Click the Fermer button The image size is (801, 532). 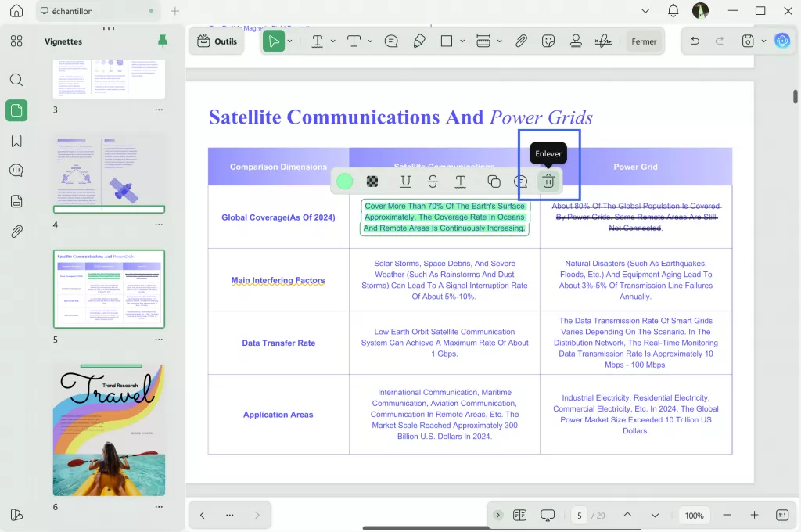click(x=644, y=41)
